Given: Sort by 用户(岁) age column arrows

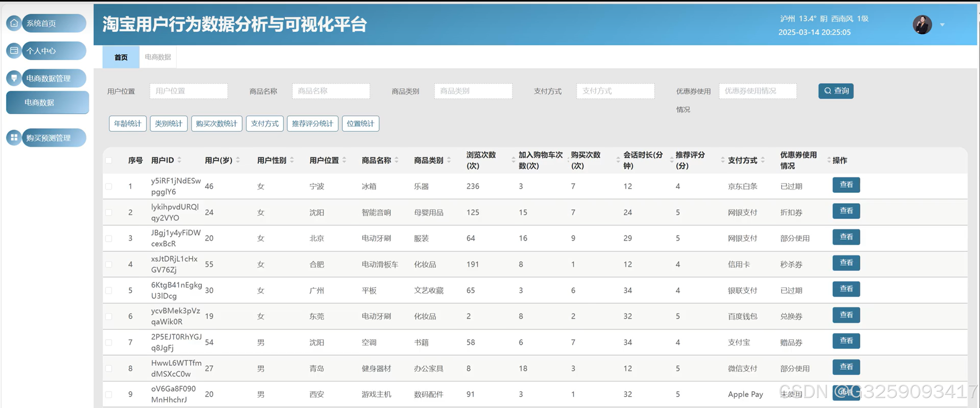Looking at the screenshot, I should pos(238,160).
